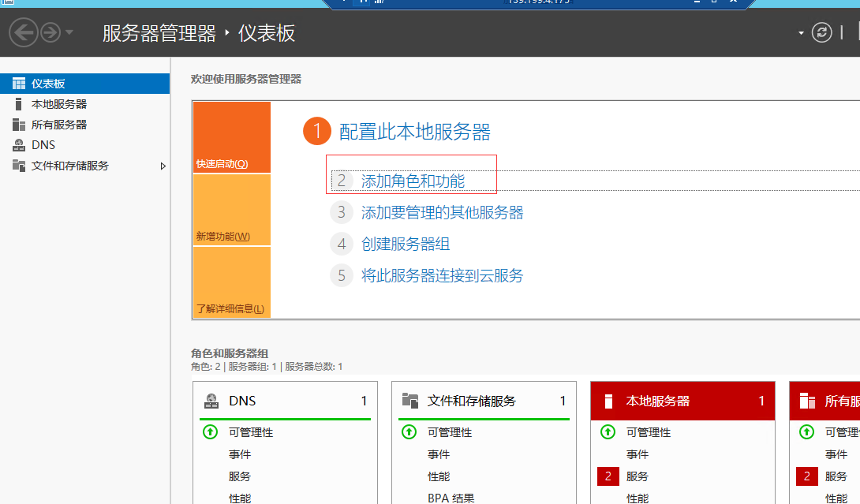Click the 仪表板 sidebar icon
Screen dimensions: 860x504
click(19, 84)
